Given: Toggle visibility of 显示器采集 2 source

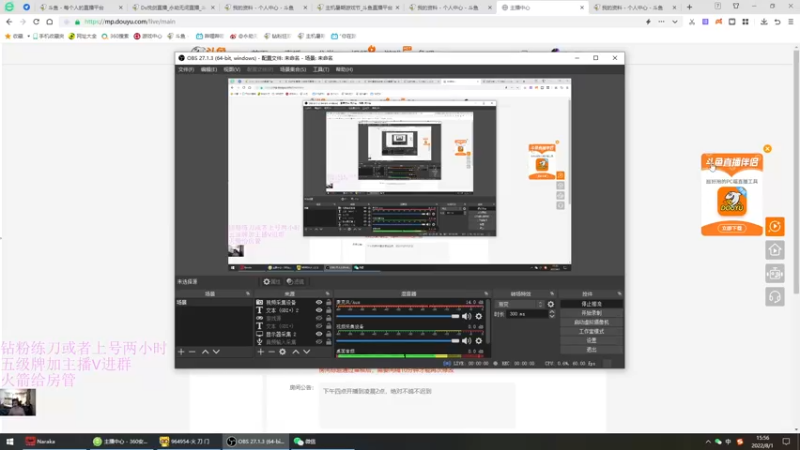Looking at the screenshot, I should [319, 334].
